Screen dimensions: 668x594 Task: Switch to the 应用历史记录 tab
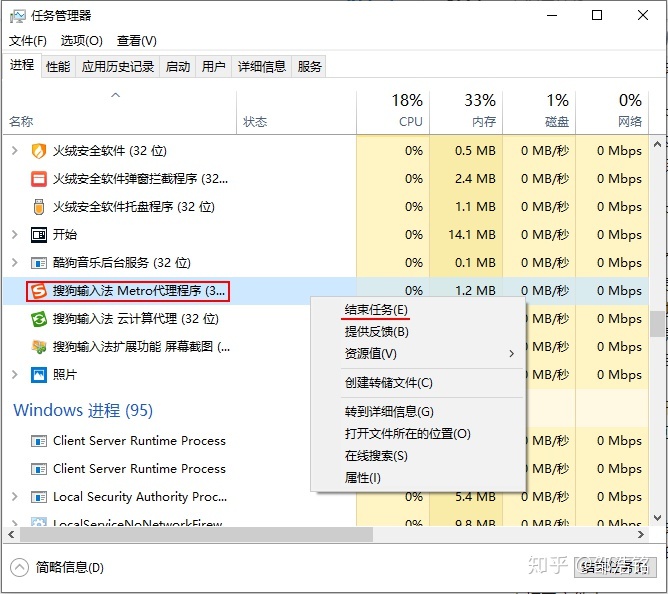[118, 66]
